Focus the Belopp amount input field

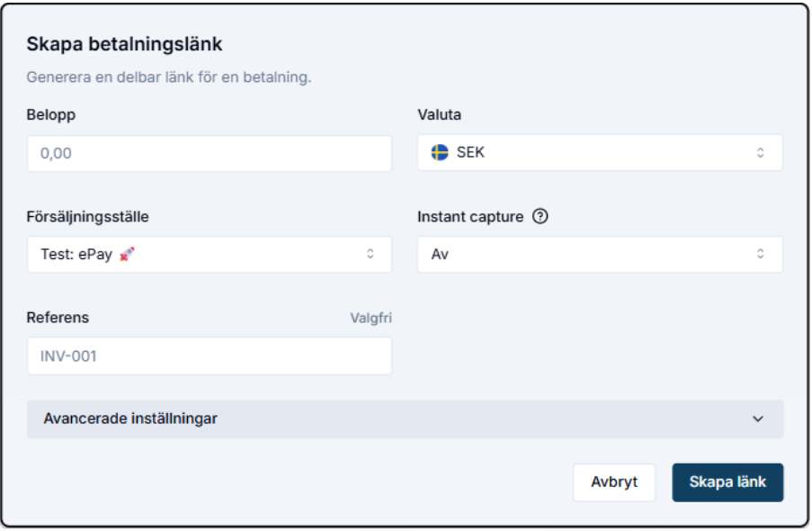[x=209, y=154]
